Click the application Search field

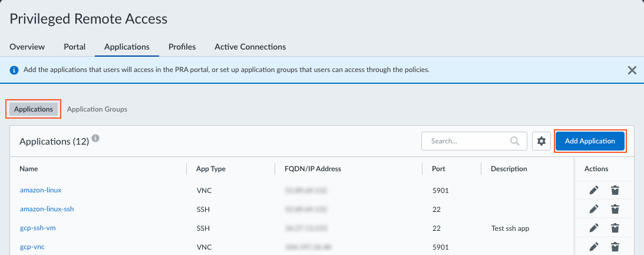[x=468, y=142]
